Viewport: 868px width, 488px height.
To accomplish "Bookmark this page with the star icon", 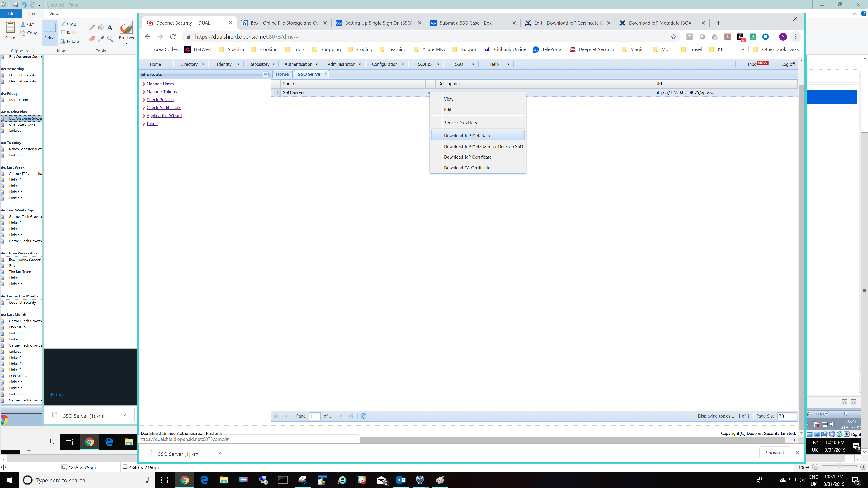I will (673, 37).
